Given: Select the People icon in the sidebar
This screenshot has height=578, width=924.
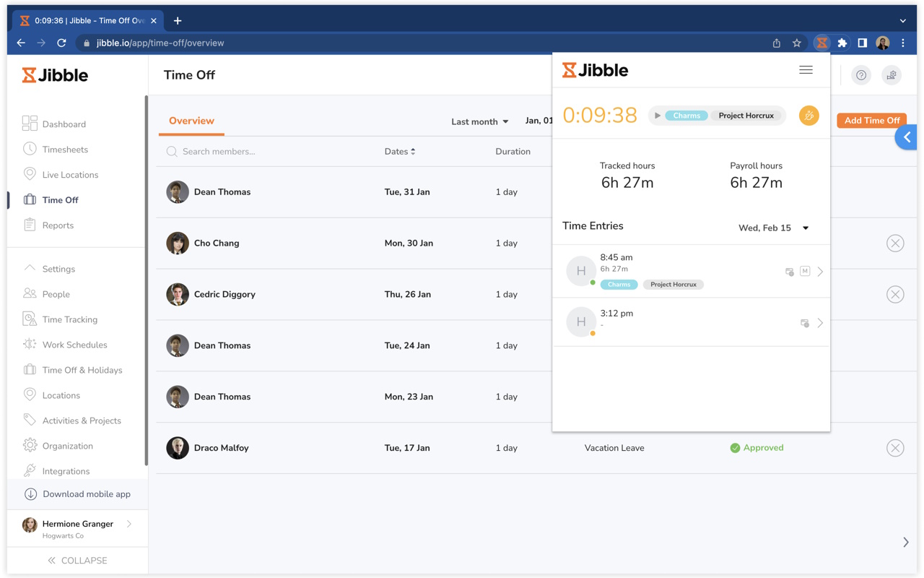Looking at the screenshot, I should coord(30,293).
